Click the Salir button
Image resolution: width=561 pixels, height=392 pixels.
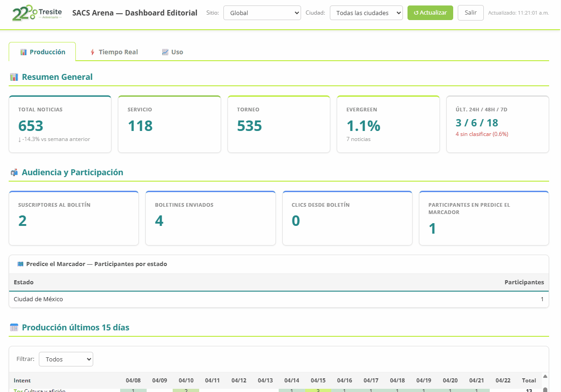tap(470, 13)
